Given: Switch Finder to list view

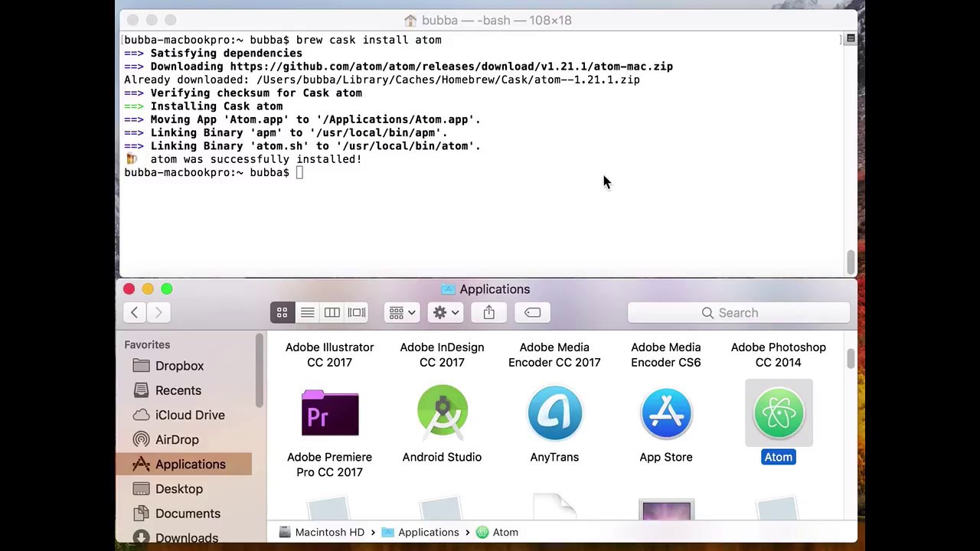Looking at the screenshot, I should 307,312.
